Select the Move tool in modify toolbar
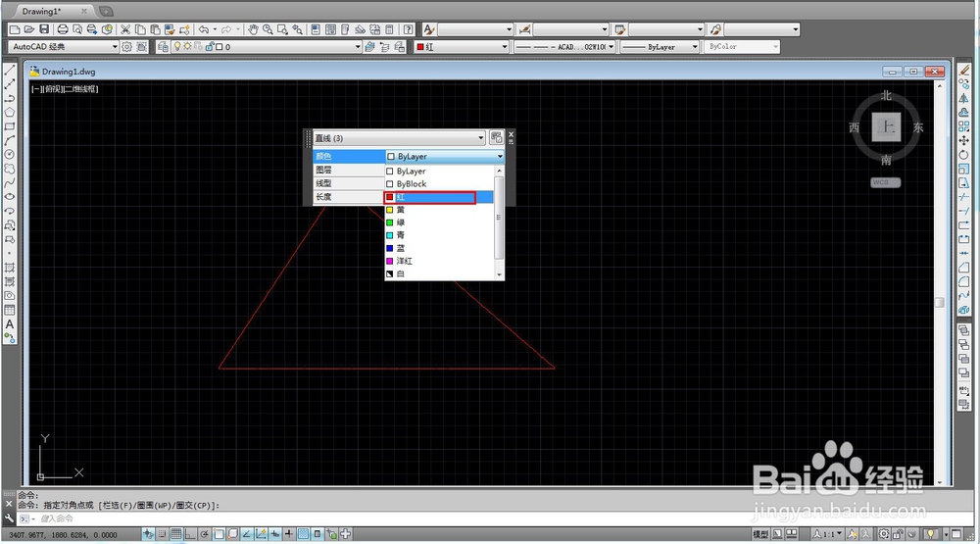The image size is (980, 544). pos(963,141)
